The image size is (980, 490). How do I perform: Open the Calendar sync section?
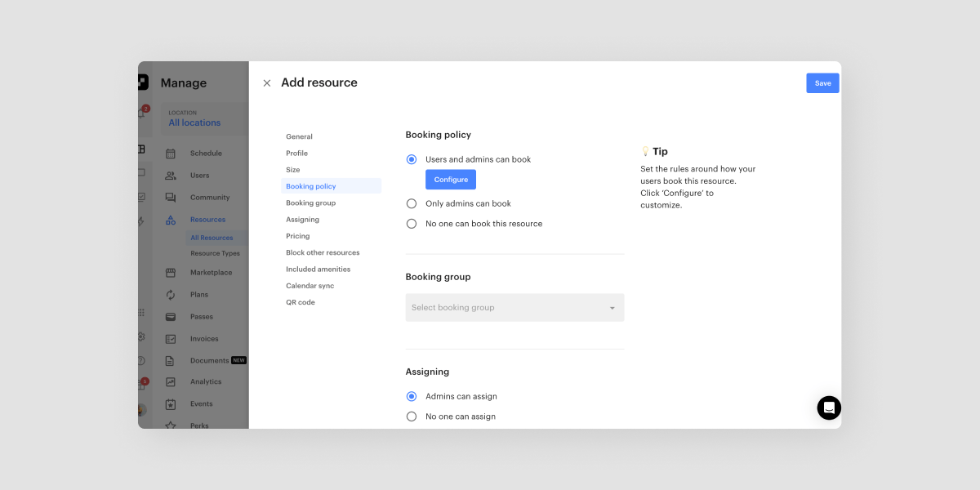coord(311,285)
